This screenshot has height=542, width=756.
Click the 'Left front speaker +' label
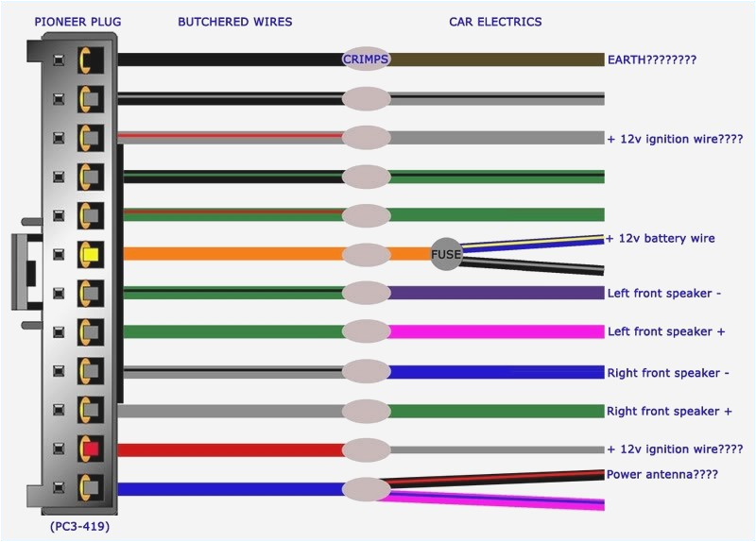[x=666, y=331]
